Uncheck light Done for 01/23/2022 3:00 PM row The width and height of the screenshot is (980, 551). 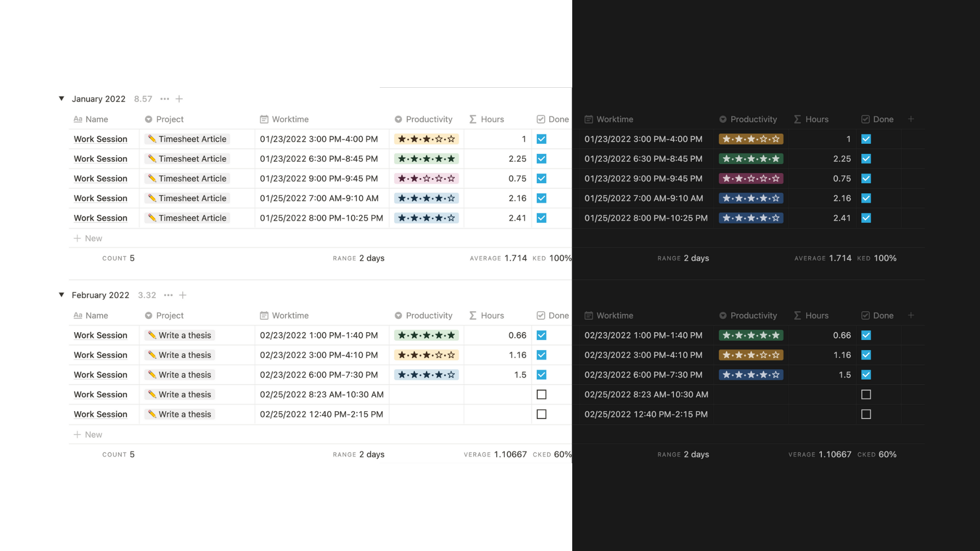(x=542, y=139)
